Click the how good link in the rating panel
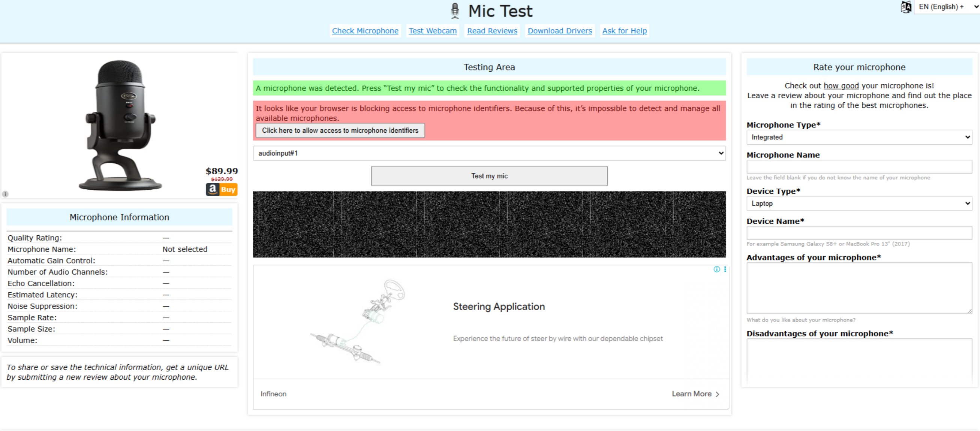The image size is (980, 431). click(x=841, y=85)
